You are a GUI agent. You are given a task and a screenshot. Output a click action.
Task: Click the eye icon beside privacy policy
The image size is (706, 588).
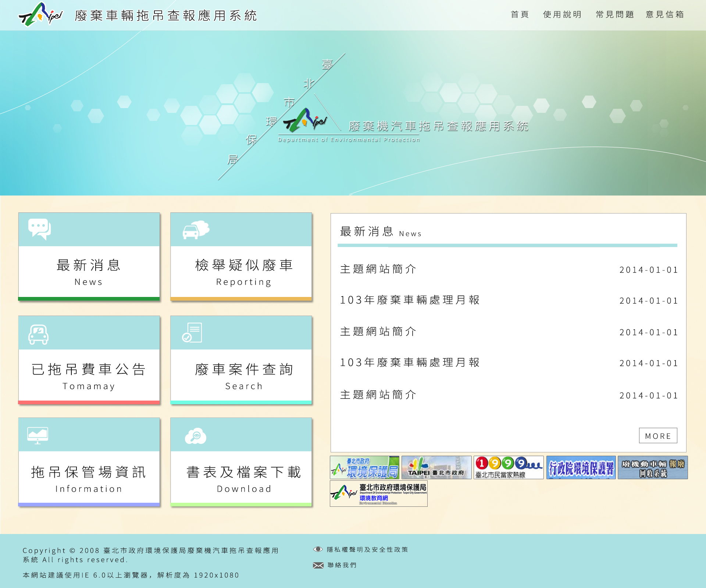(x=318, y=549)
